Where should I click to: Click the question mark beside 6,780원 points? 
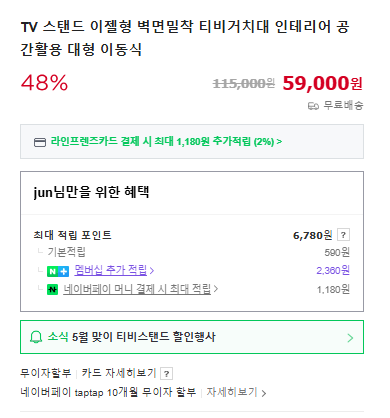click(343, 235)
